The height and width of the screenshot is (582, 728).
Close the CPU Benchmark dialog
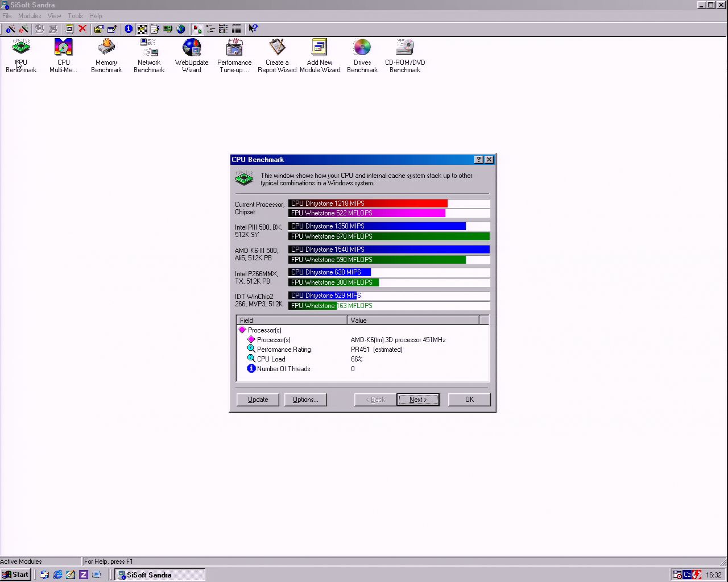tap(489, 160)
